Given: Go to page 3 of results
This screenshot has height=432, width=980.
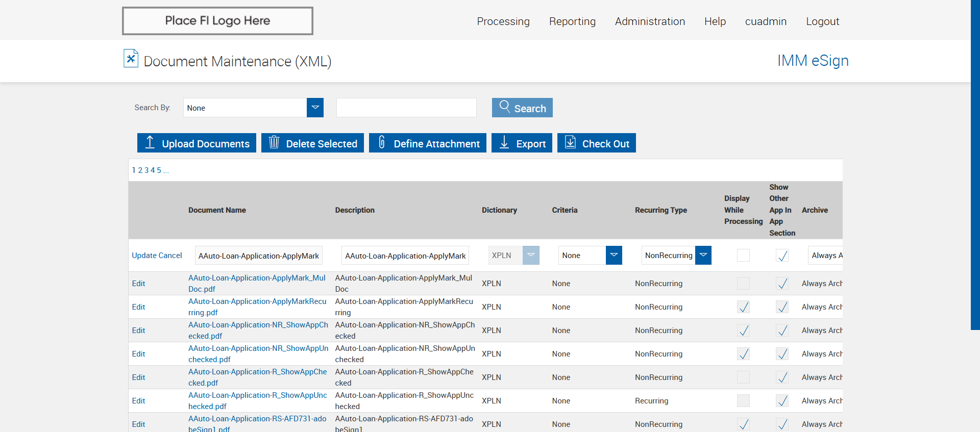Looking at the screenshot, I should click(x=146, y=170).
